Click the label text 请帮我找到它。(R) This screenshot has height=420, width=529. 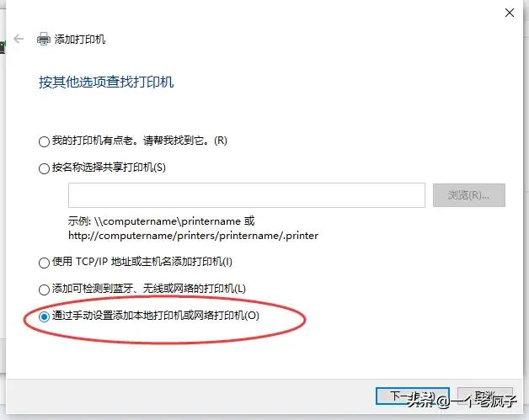184,141
